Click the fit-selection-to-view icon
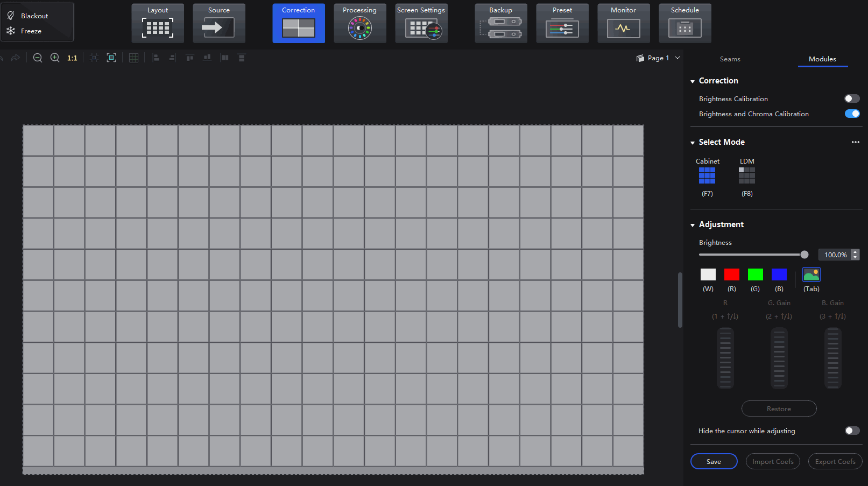This screenshot has height=486, width=868. pos(94,58)
